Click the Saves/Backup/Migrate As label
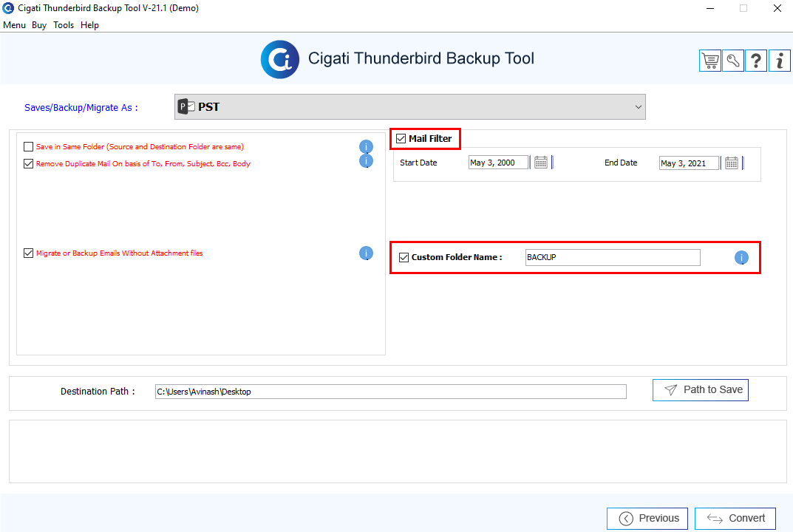Screen dimensions: 793x532 [81, 108]
